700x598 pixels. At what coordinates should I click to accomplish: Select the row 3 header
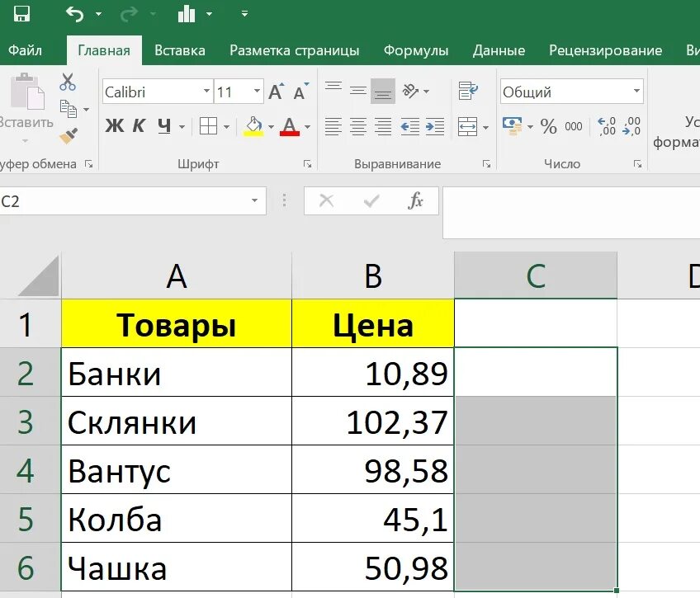[x=30, y=421]
